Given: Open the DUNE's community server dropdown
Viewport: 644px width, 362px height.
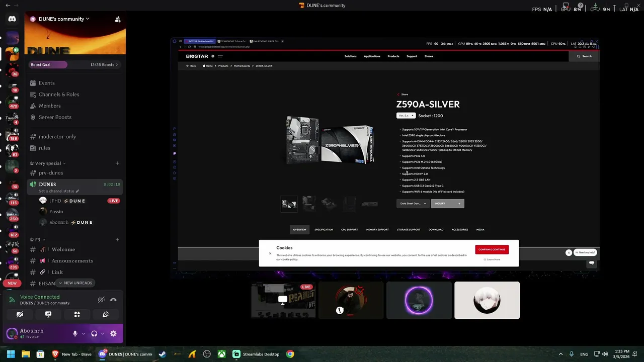Looking at the screenshot, I should pos(60,19).
